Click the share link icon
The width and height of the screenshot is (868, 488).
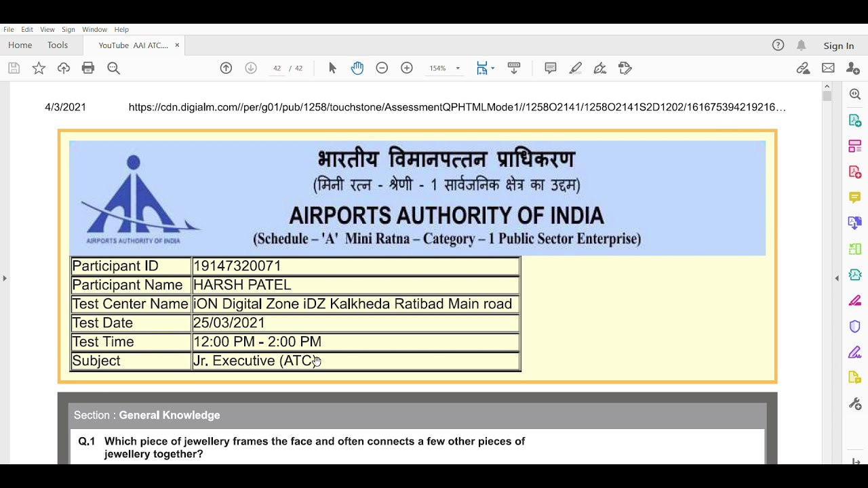[x=803, y=68]
